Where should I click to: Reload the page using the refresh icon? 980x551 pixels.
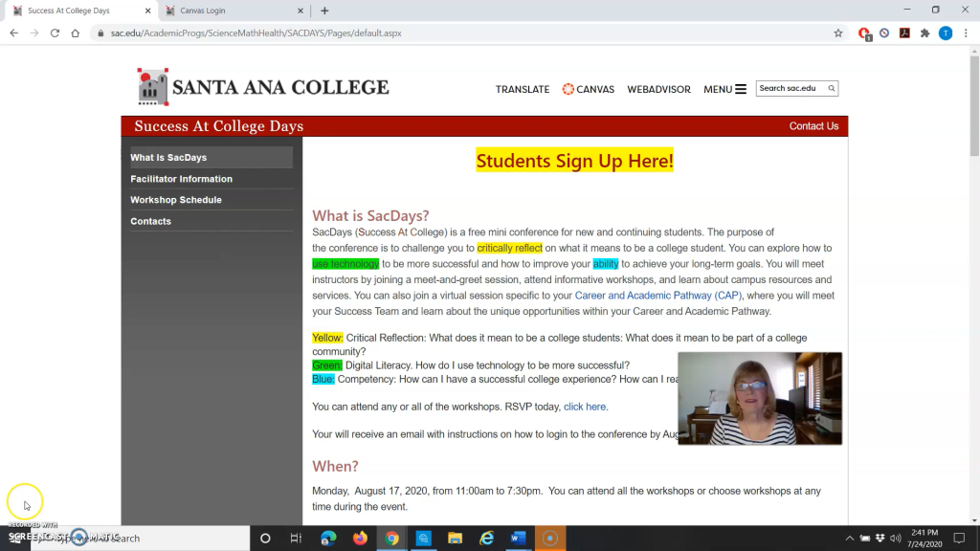click(x=55, y=33)
